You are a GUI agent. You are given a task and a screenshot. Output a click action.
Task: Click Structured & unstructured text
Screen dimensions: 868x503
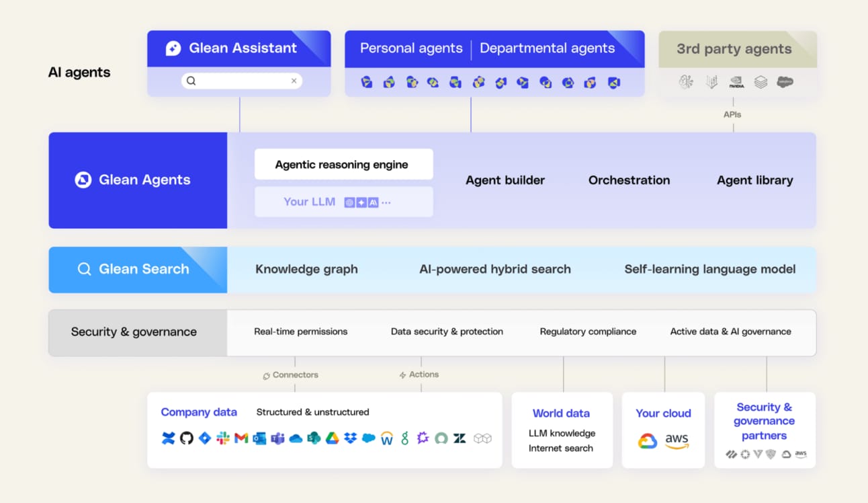click(x=312, y=412)
